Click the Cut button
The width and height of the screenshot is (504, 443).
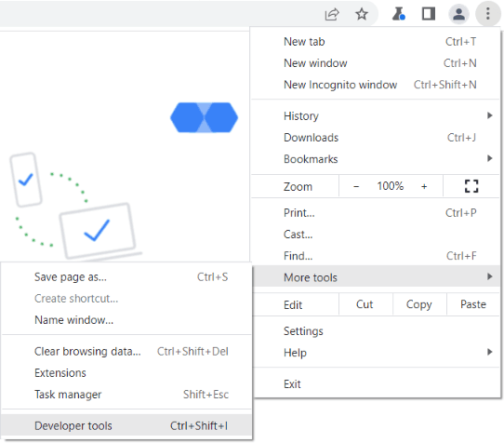[x=365, y=304]
